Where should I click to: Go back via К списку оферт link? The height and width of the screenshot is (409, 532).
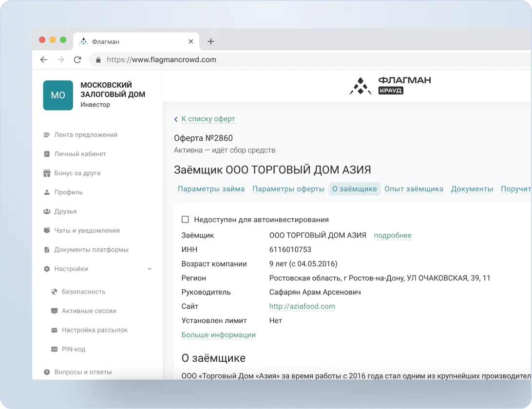(208, 119)
